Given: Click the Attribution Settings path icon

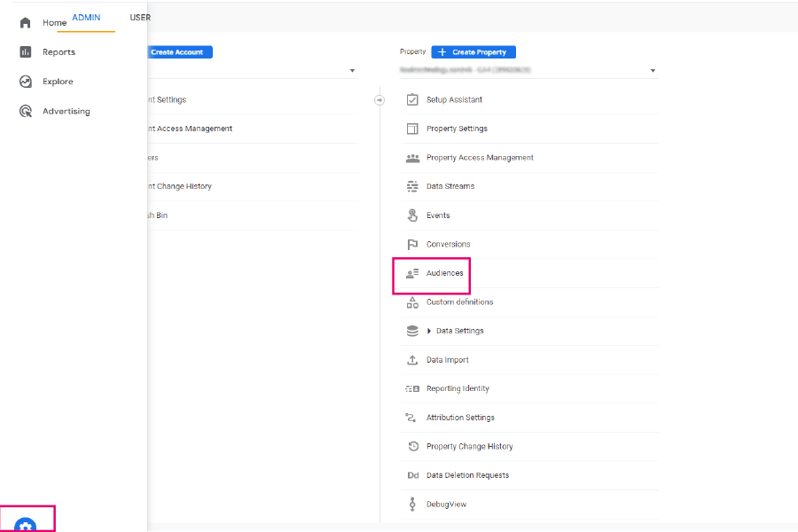Looking at the screenshot, I should 411,418.
